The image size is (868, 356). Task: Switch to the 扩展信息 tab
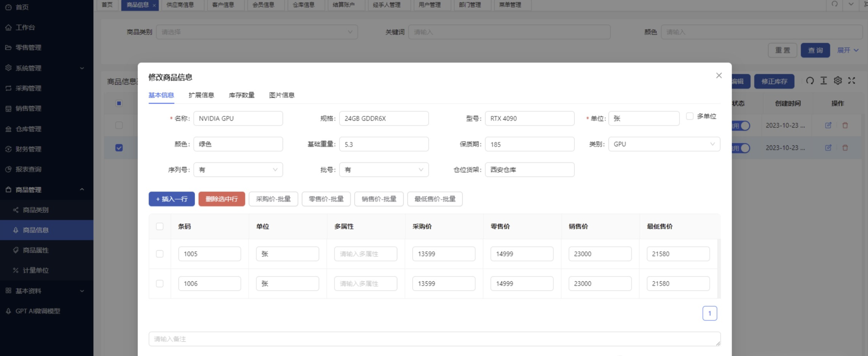201,95
